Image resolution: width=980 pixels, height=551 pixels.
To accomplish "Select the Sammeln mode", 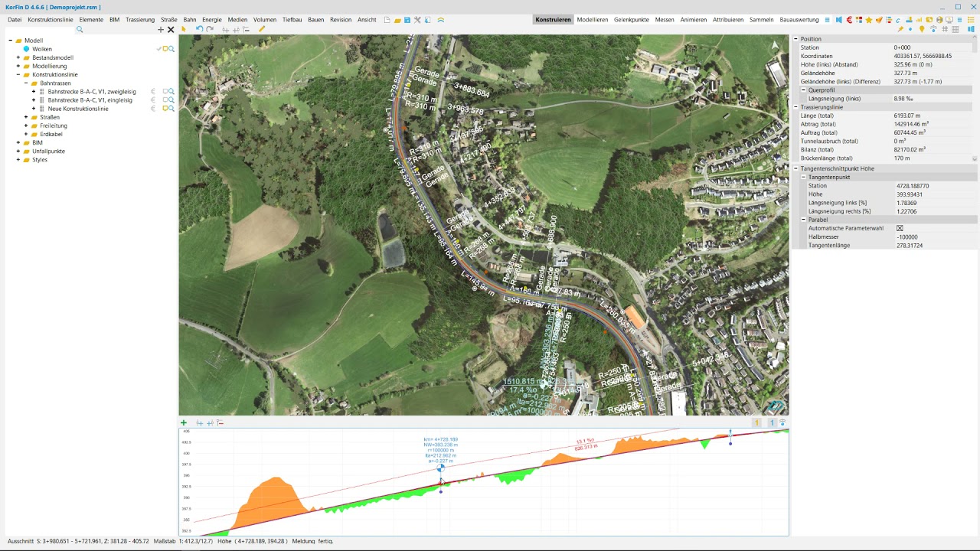I will pos(762,20).
